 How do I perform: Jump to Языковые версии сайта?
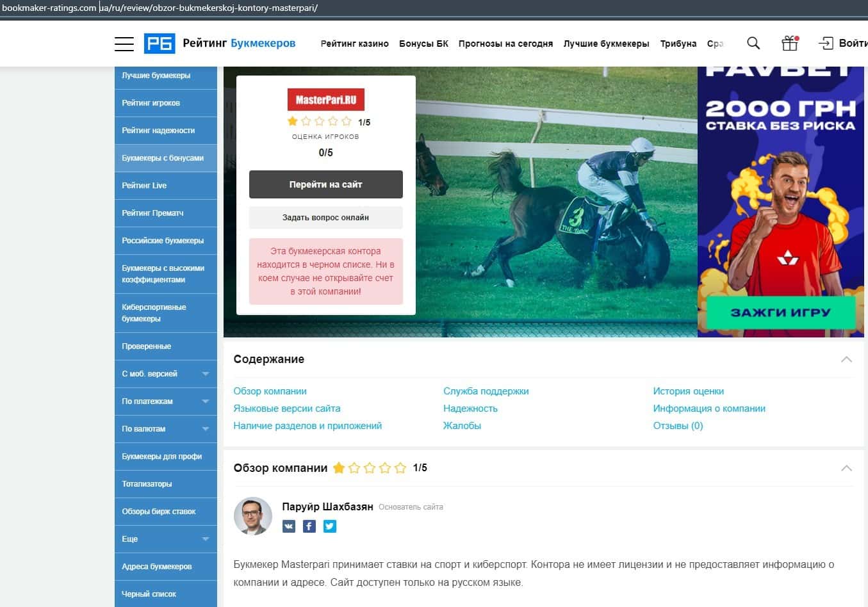(x=287, y=409)
